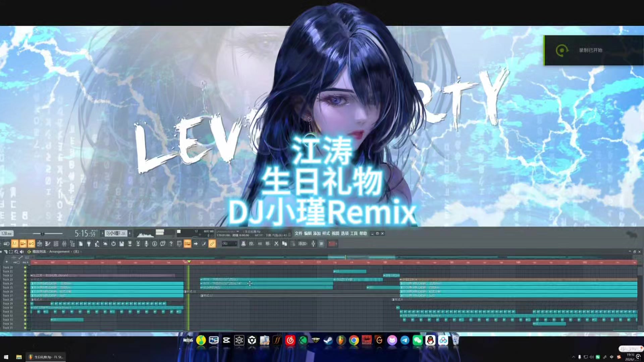Click the copy/duplicate pages icon
The width and height of the screenshot is (644, 362).
tap(284, 244)
